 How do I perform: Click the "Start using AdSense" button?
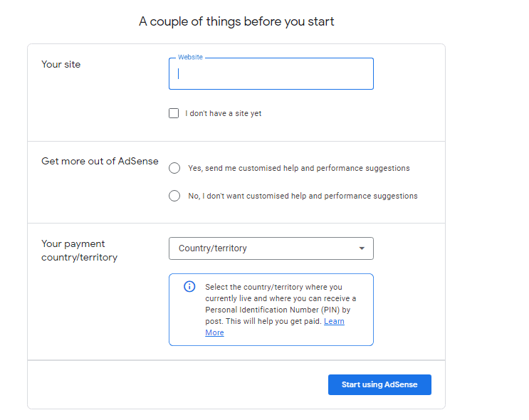pyautogui.click(x=379, y=384)
